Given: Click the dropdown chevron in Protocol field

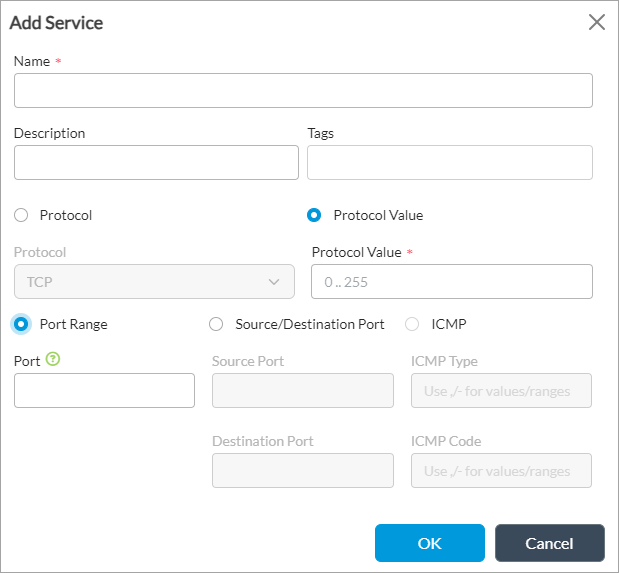Looking at the screenshot, I should coord(275,282).
